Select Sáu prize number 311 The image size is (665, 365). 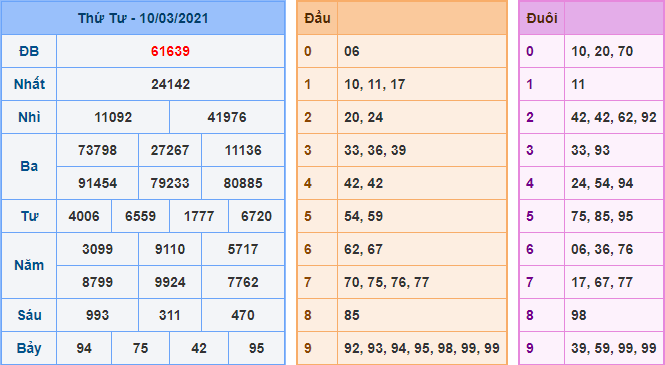coord(170,315)
